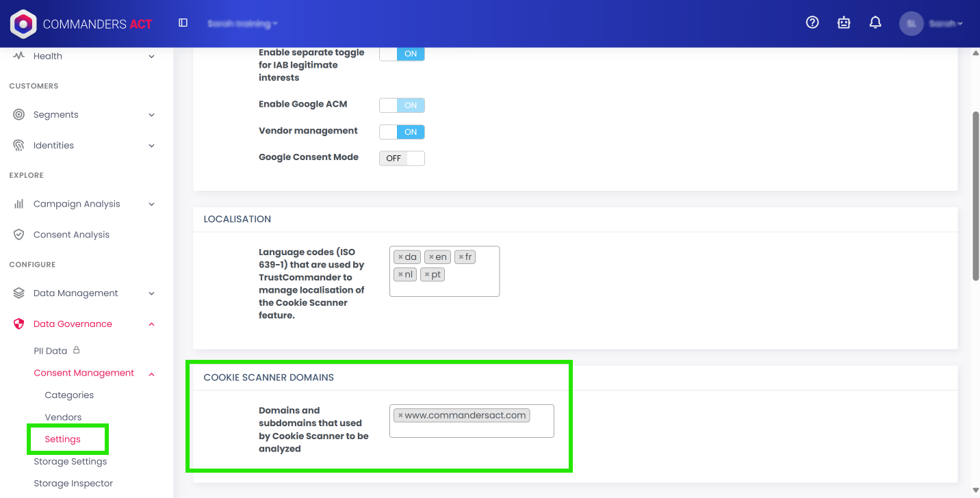The height and width of the screenshot is (498, 980).
Task: Turn on Google Consent Mode toggle
Action: click(402, 158)
